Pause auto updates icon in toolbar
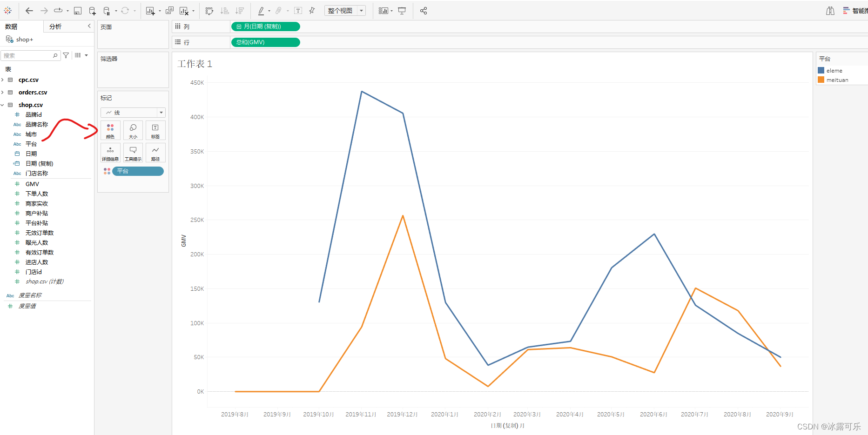This screenshot has width=868, height=435. coord(107,11)
